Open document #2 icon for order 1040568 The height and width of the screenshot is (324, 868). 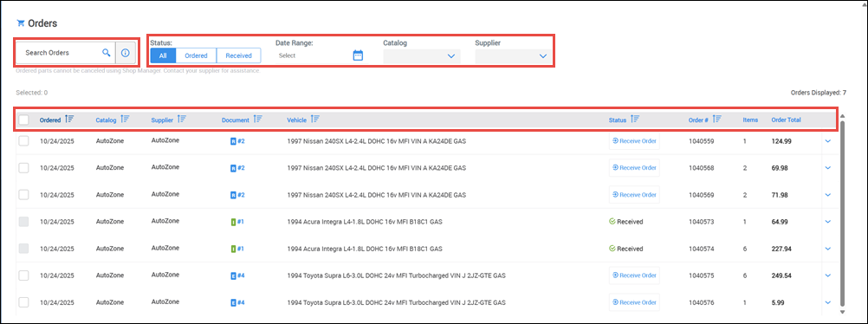coord(233,168)
